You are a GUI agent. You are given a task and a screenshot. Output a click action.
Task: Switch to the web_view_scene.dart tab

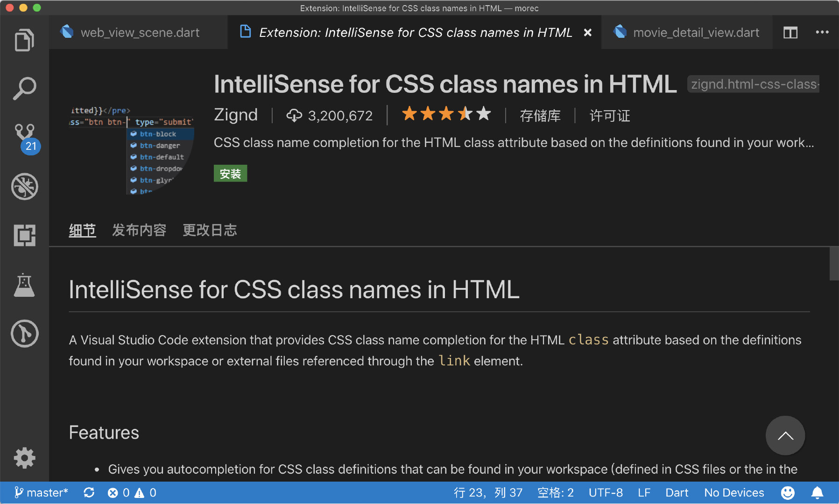coord(138,32)
